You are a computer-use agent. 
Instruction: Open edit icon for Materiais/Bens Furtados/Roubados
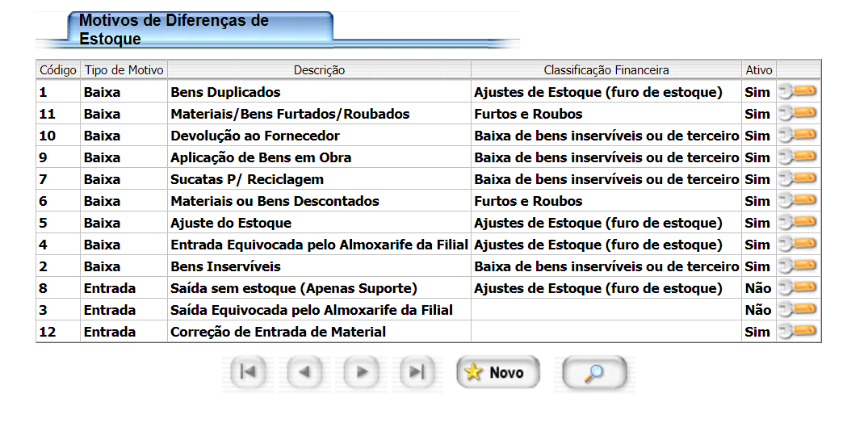798,113
